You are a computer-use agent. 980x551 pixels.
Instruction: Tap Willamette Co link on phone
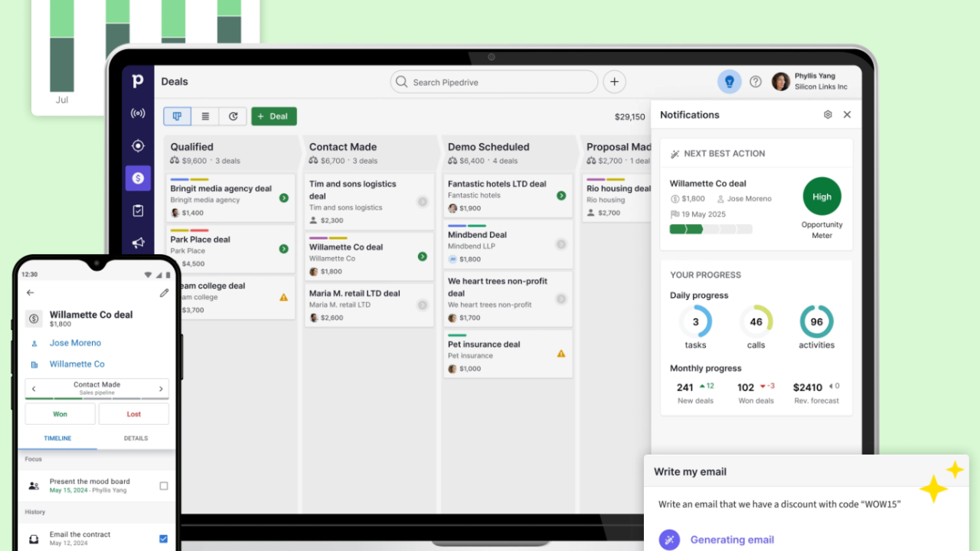pyautogui.click(x=77, y=364)
